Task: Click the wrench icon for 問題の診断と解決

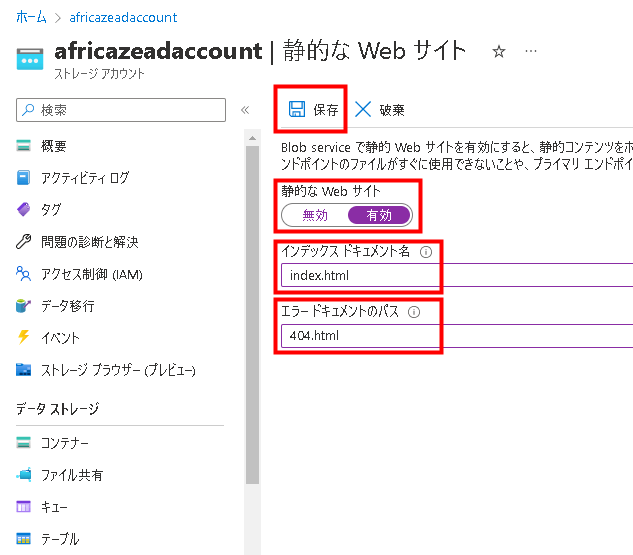Action: pos(23,241)
